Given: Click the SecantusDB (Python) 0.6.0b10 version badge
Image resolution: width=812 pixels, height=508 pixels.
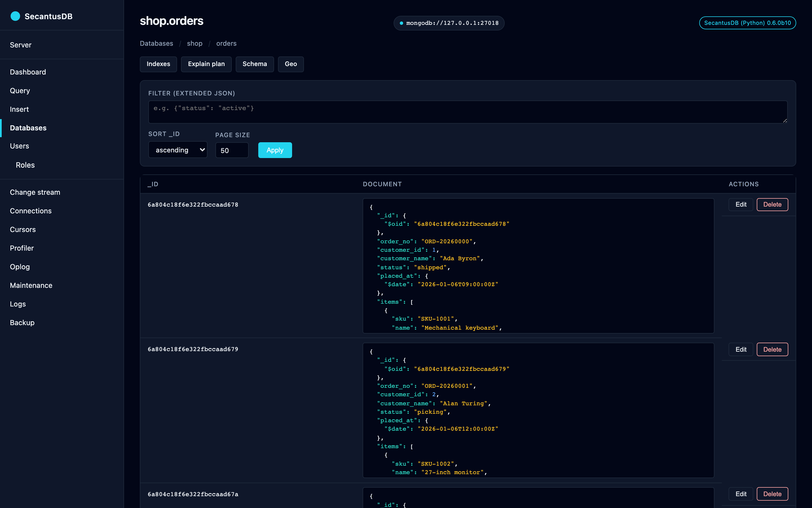Looking at the screenshot, I should (x=747, y=23).
